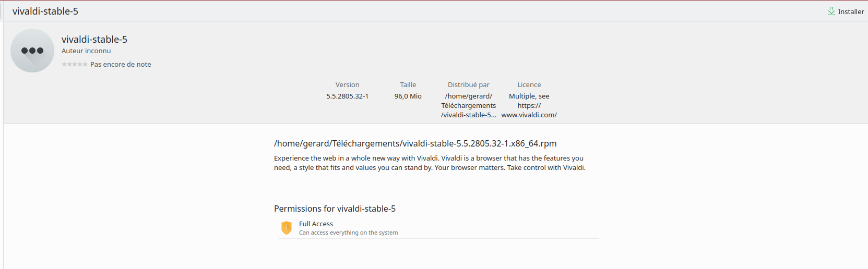Click the 'Auteur inconnu' label
Viewport: 868px width, 269px height.
pyautogui.click(x=86, y=51)
